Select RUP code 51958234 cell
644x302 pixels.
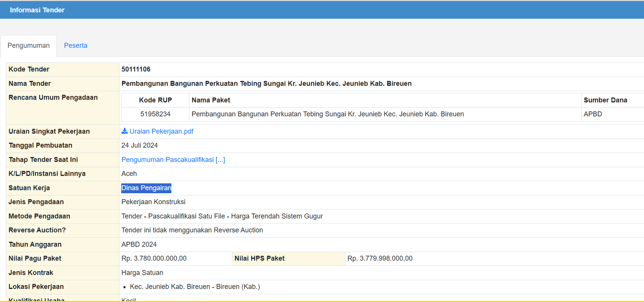coord(155,114)
